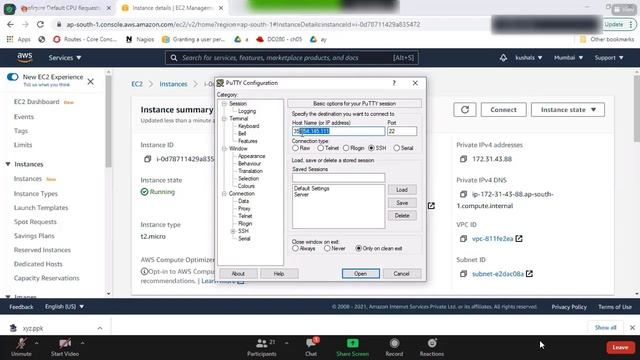The image size is (640, 360).
Task: Click PuTTY dialog help question mark
Action: coord(394,83)
